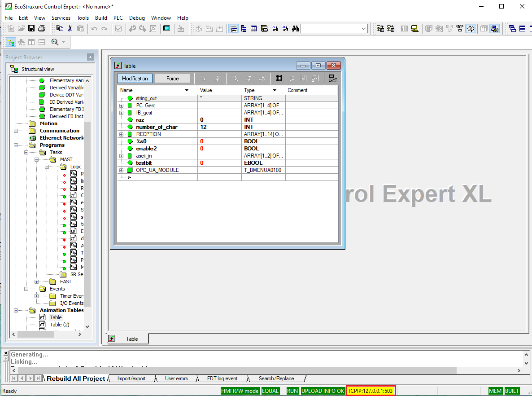Switch to the Import/export output tab
This screenshot has width=532, height=396.
point(131,378)
